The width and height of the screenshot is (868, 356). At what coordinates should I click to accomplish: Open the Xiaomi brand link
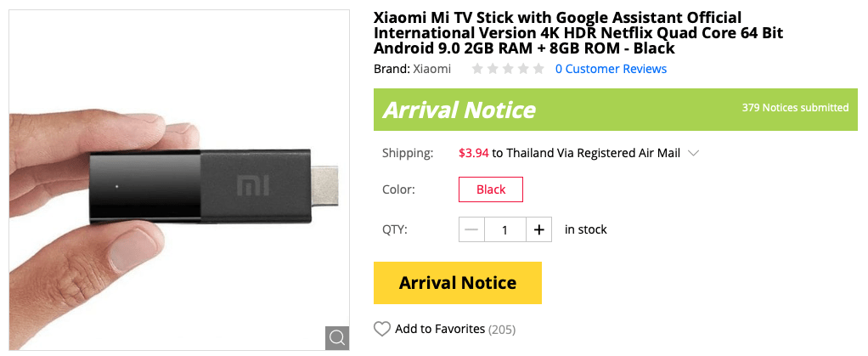tap(431, 69)
